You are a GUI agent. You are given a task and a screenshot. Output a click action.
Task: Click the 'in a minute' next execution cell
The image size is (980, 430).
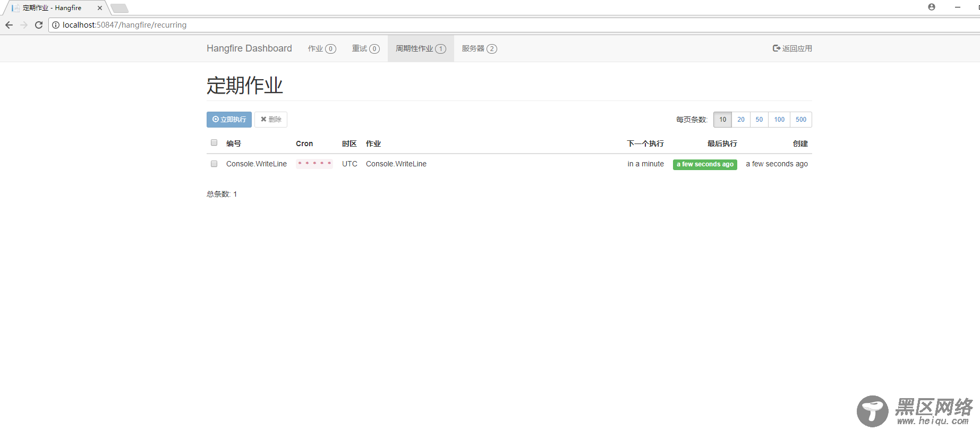click(x=645, y=164)
